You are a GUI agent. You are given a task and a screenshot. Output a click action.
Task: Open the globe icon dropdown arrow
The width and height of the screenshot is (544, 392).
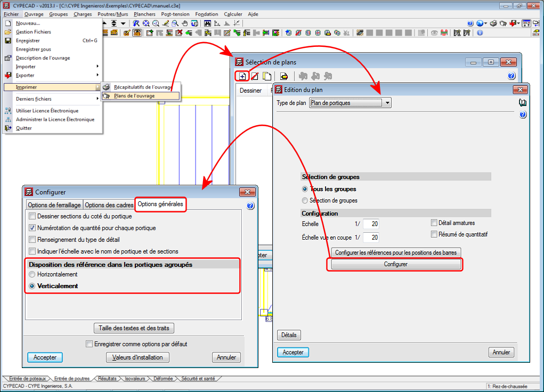click(x=486, y=23)
